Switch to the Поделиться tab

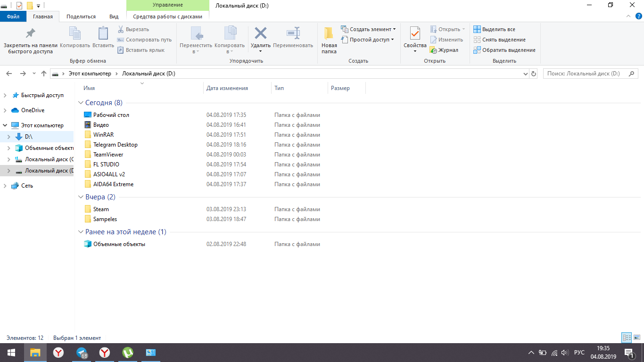pyautogui.click(x=81, y=16)
